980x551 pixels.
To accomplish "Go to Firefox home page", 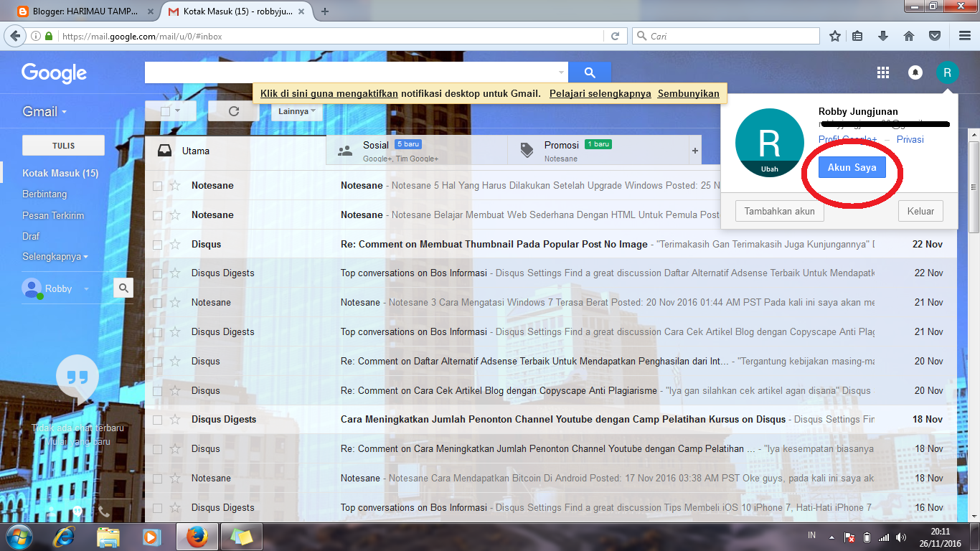I will [x=909, y=36].
